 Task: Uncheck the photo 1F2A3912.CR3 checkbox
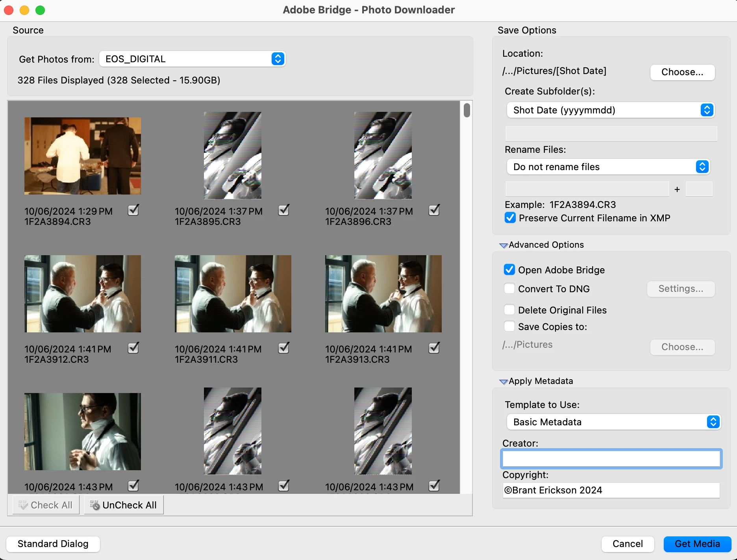(x=133, y=348)
